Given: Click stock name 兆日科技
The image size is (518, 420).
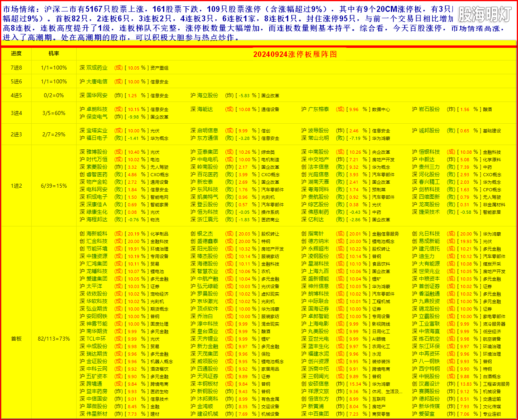Looking at the screenshot, I should [x=430, y=234].
